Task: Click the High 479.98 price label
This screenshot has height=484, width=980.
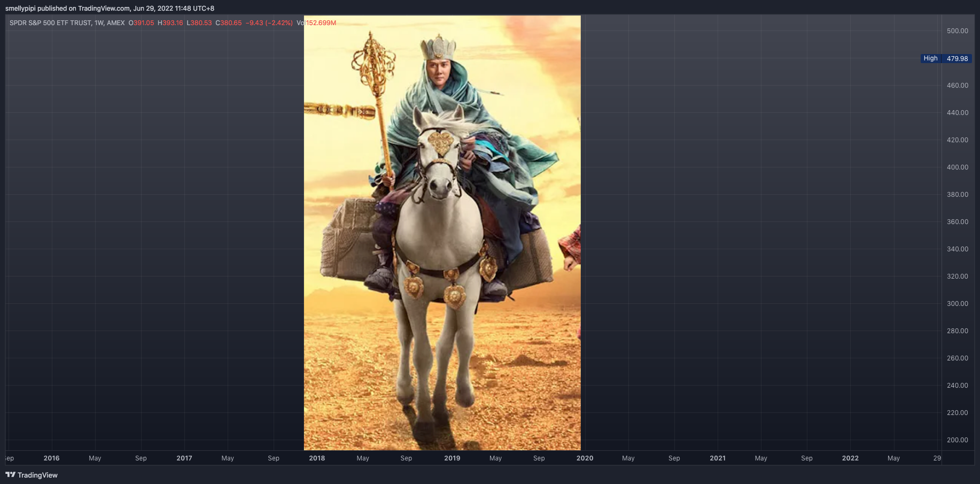Action: (x=946, y=58)
